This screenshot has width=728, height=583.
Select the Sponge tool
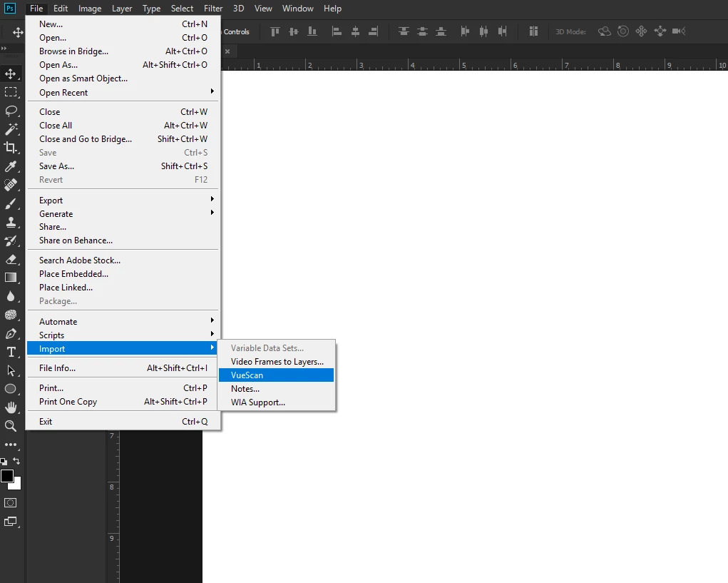click(x=10, y=315)
